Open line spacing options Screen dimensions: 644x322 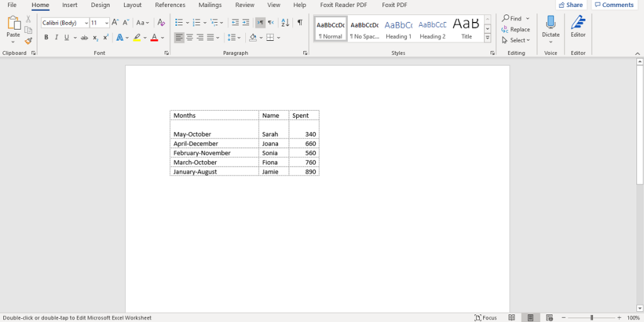tap(234, 37)
